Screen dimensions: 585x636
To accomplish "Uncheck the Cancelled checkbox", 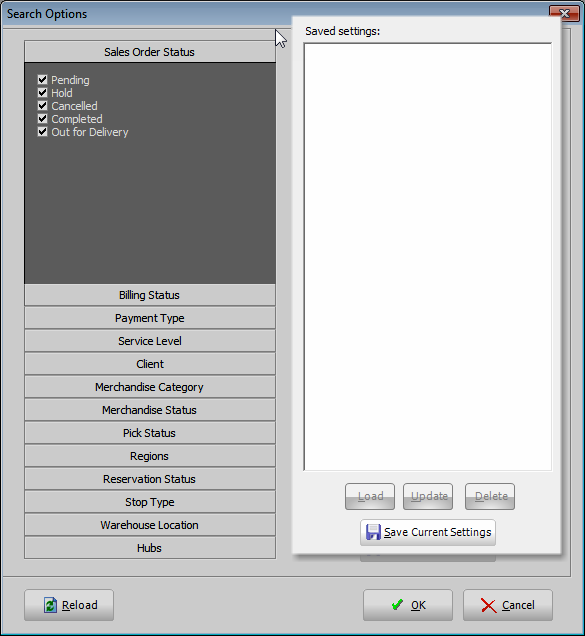I will [42, 105].
